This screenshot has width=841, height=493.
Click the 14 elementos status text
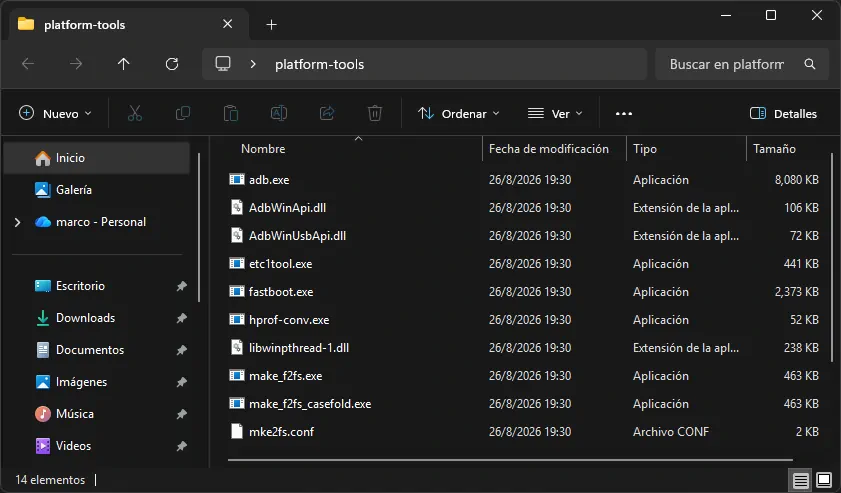[50, 480]
